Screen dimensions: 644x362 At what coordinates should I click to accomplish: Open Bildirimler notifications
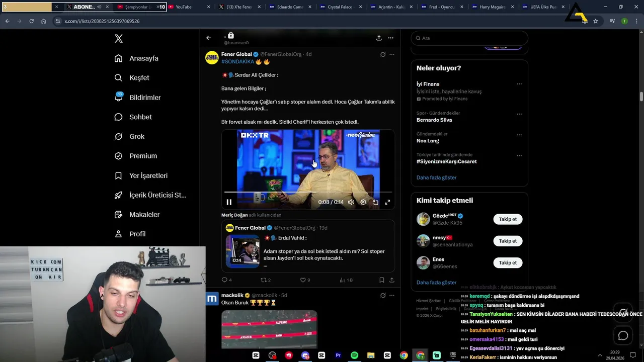click(137, 98)
